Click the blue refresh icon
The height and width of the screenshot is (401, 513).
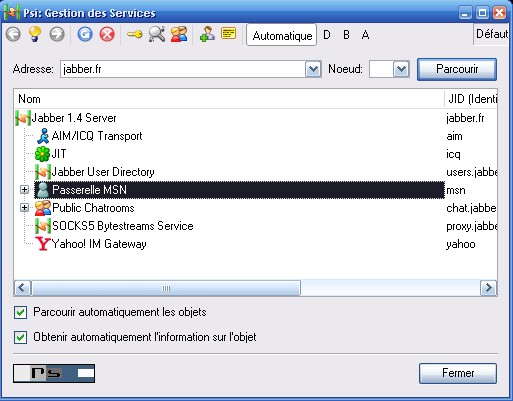coord(85,34)
